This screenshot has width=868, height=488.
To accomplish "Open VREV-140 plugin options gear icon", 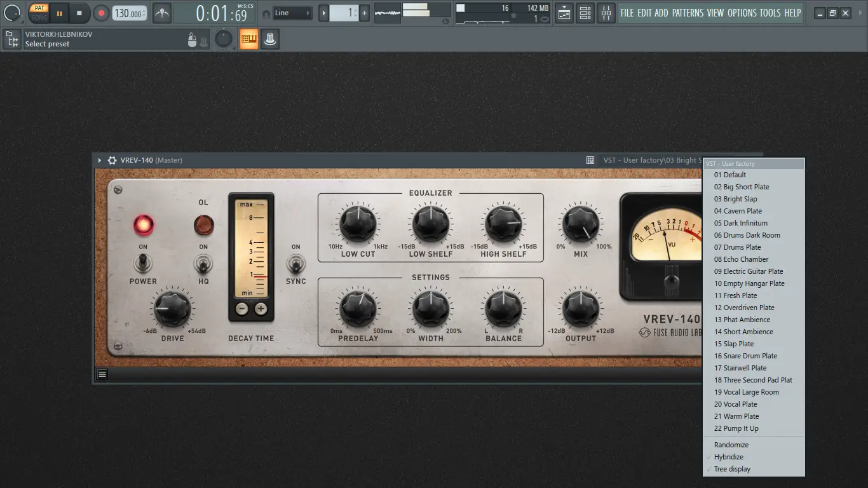I will (x=112, y=160).
